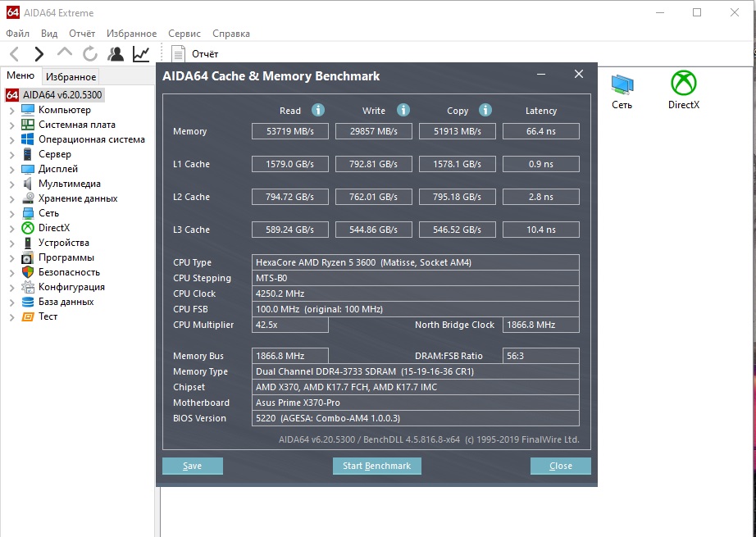This screenshot has height=537, width=756.
Task: Go forward with the right arrow toolbar icon
Action: click(39, 54)
